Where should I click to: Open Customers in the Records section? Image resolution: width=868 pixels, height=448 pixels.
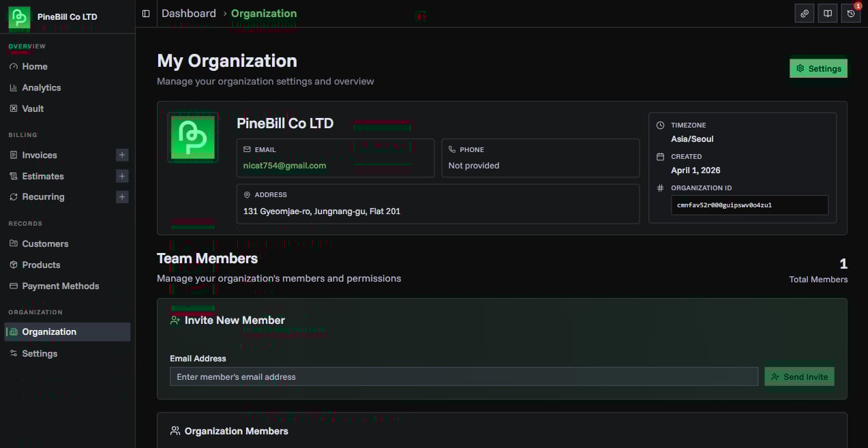click(x=45, y=243)
